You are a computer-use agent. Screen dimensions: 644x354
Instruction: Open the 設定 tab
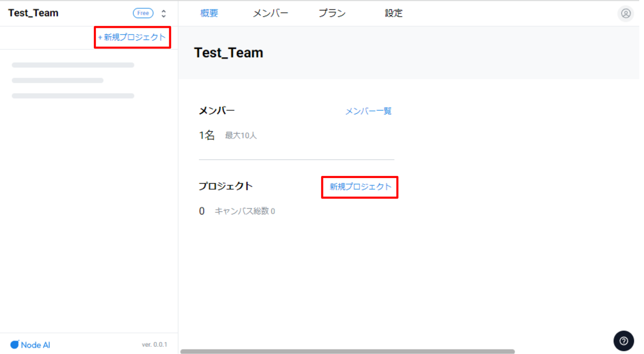pos(394,13)
